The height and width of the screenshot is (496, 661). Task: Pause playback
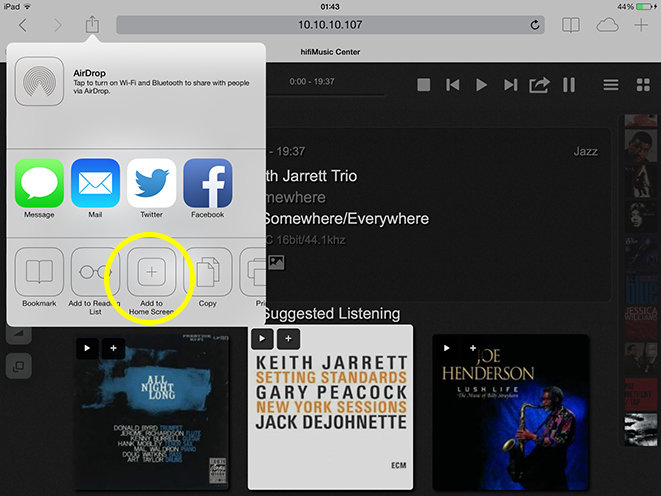coord(569,85)
